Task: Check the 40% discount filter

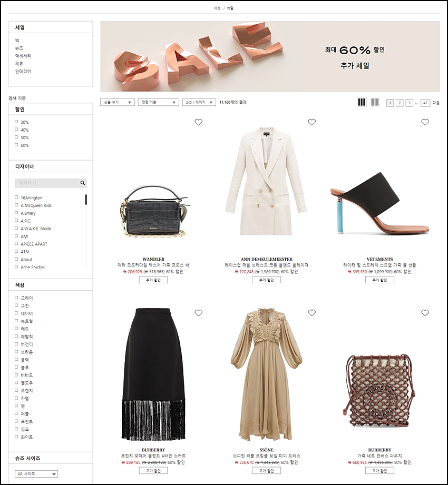Action: coord(16,130)
